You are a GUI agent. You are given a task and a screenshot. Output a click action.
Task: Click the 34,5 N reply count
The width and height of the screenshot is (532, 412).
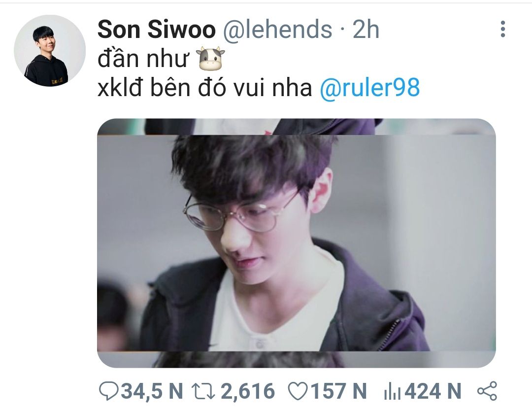[x=152, y=391]
